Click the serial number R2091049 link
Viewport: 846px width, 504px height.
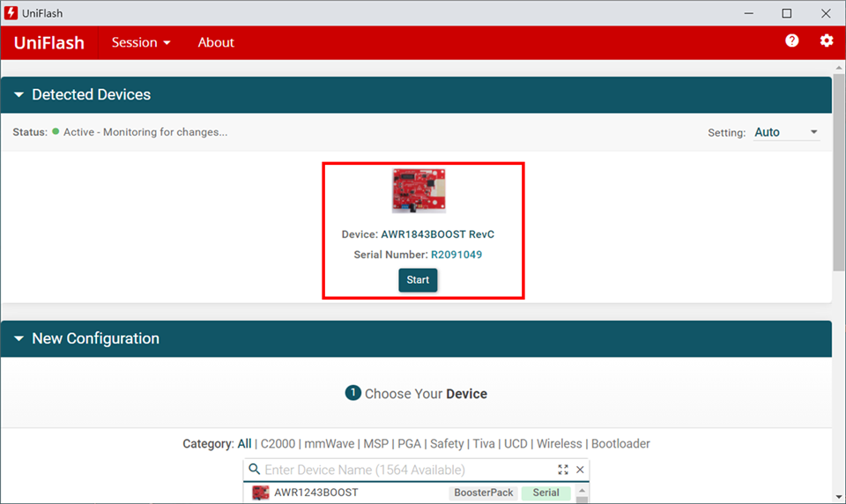click(x=456, y=255)
